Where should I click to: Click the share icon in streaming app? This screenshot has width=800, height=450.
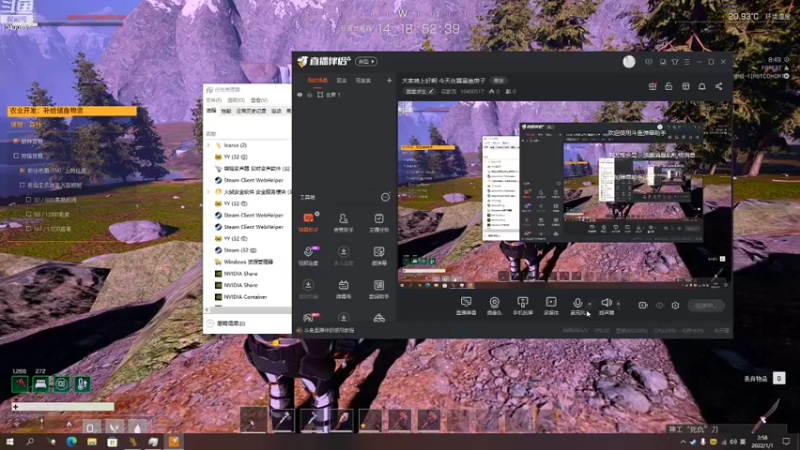click(718, 86)
